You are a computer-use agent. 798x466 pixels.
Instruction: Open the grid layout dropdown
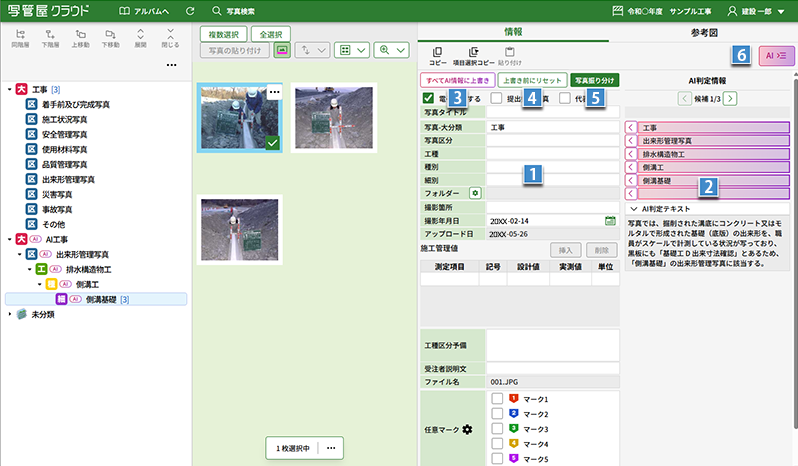[352, 50]
